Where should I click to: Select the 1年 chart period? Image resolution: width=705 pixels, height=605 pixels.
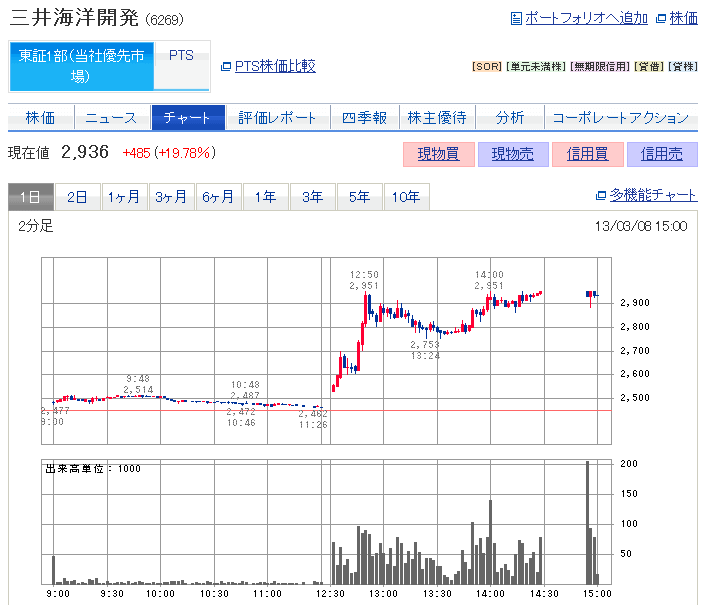tap(265, 197)
